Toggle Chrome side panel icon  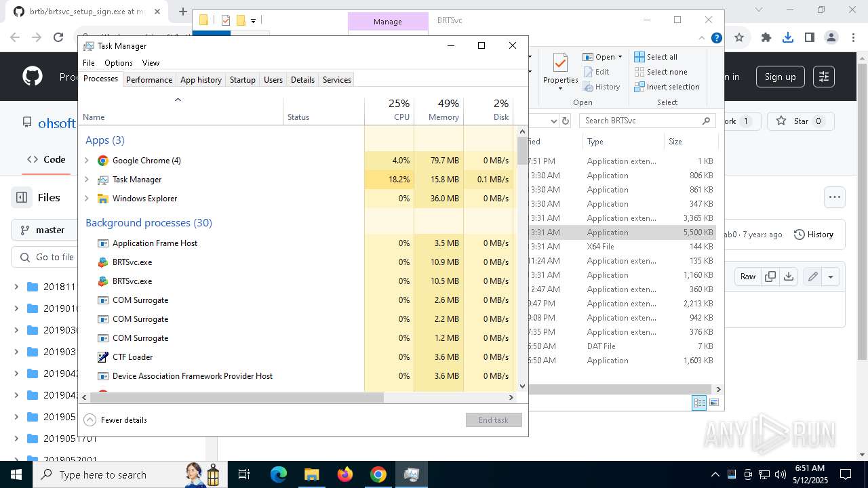point(810,38)
